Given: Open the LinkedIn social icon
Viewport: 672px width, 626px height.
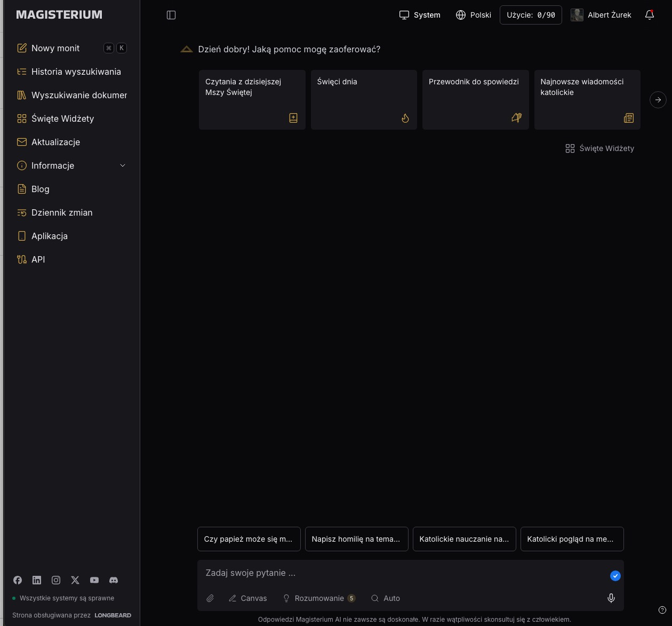Looking at the screenshot, I should click(x=37, y=580).
